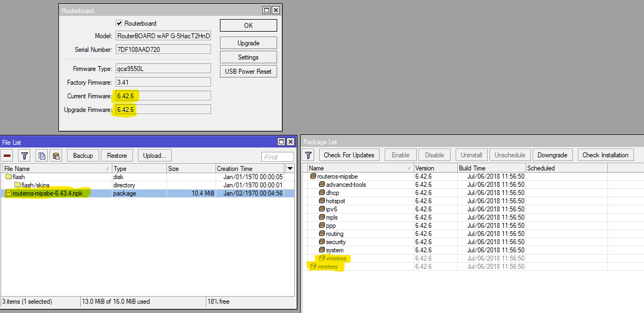Open the File List filter funnel icon
This screenshot has height=313, width=644.
pyautogui.click(x=25, y=156)
